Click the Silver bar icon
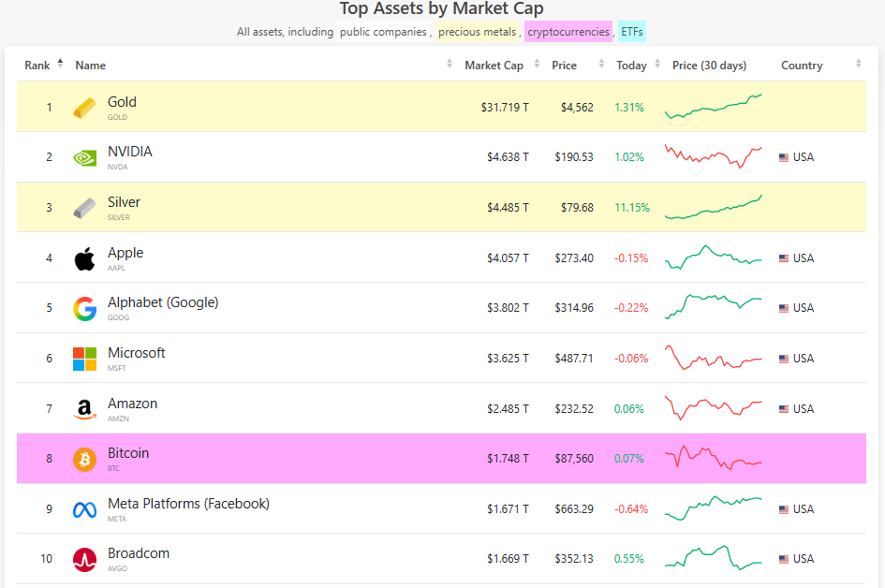Viewport: 885px width, 588px height. (x=84, y=208)
